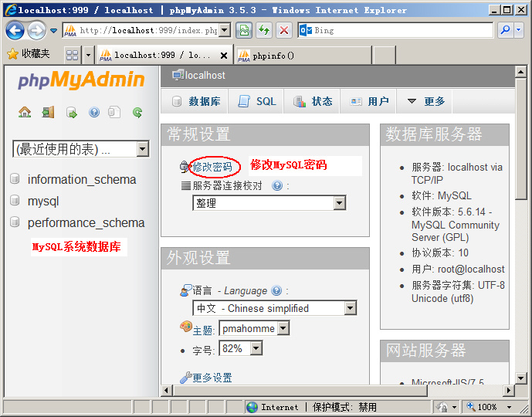Open the information_schema database
This screenshot has width=532, height=417.
coord(82,179)
